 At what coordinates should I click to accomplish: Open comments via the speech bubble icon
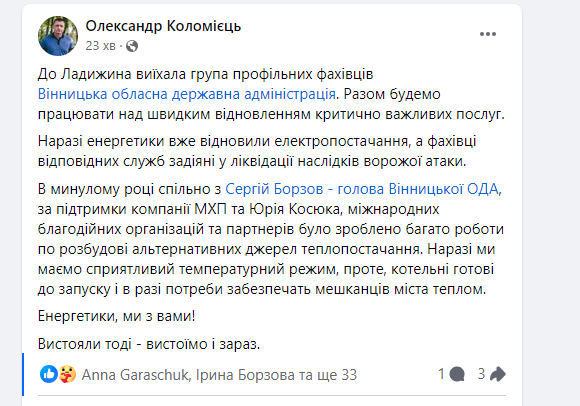(x=457, y=374)
